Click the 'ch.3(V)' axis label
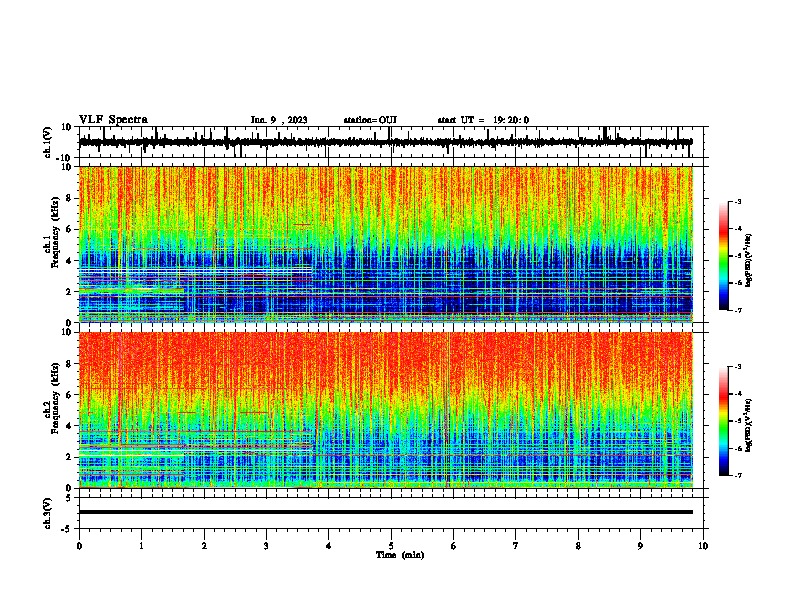792x612 pixels. click(x=47, y=513)
